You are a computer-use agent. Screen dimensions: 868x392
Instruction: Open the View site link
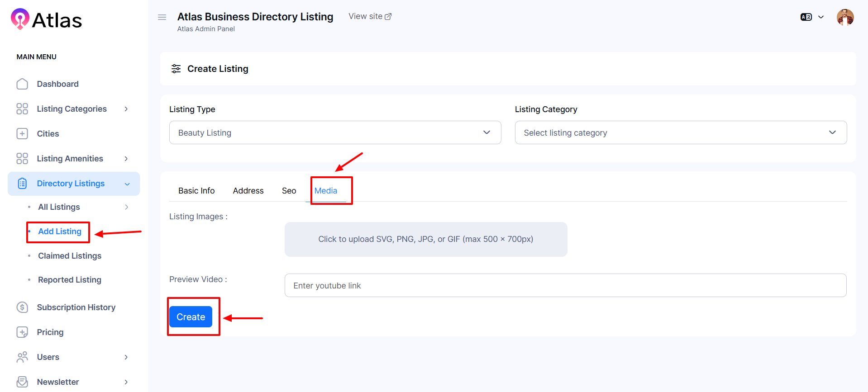(x=370, y=16)
